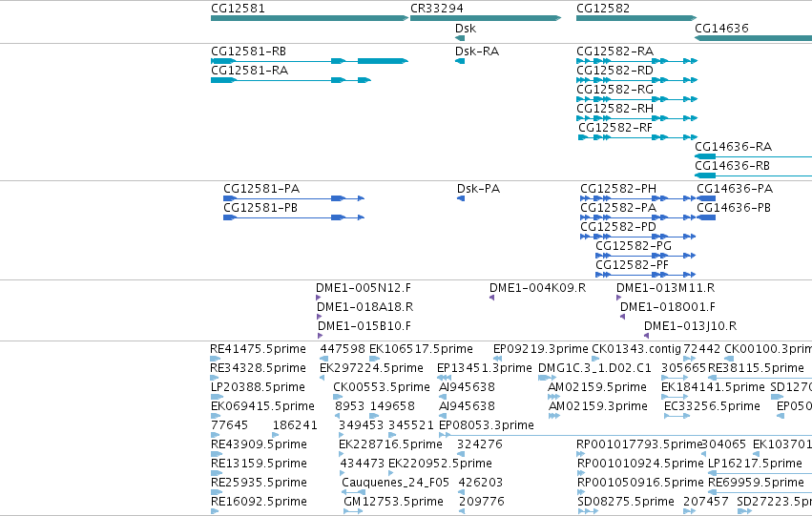This screenshot has height=516, width=812.
Task: Click the RP001017793.5prime label
Action: 639,444
